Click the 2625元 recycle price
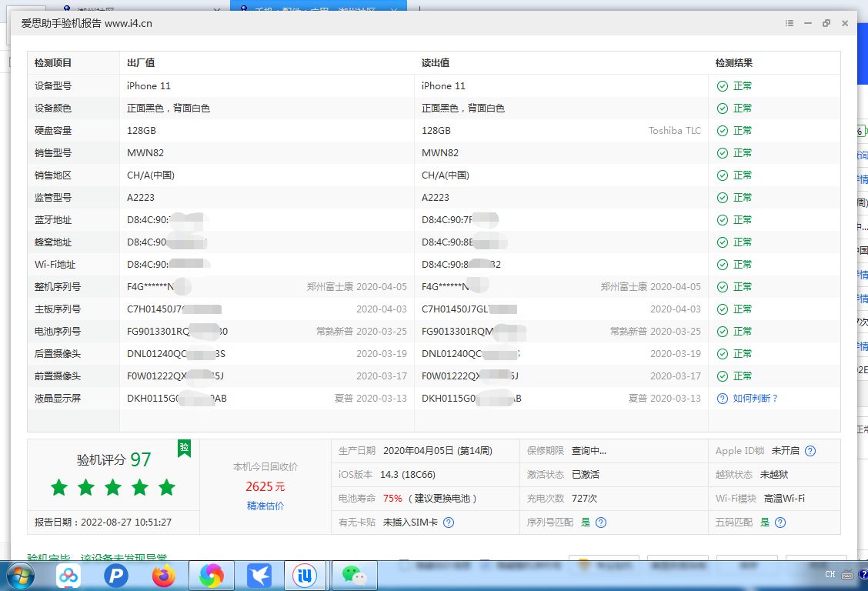 265,487
